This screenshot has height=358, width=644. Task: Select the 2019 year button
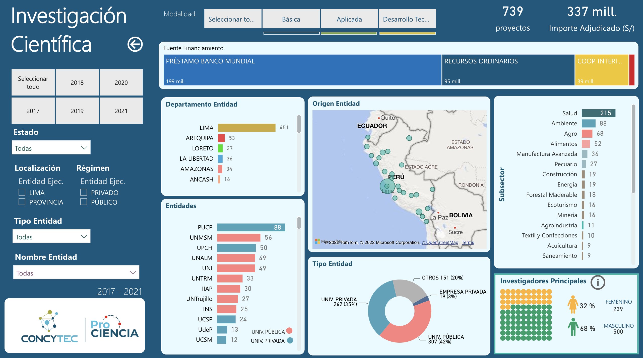(77, 111)
